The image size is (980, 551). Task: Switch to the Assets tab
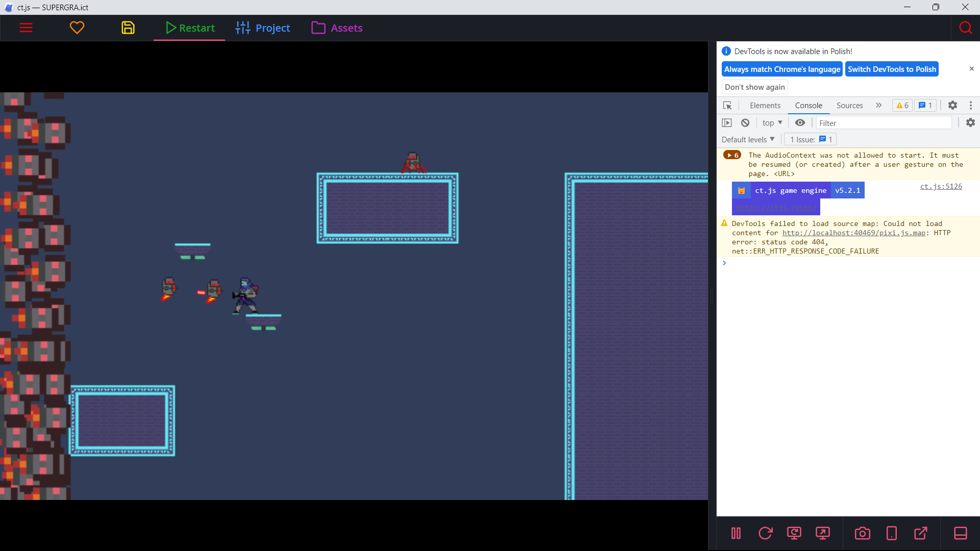(337, 28)
